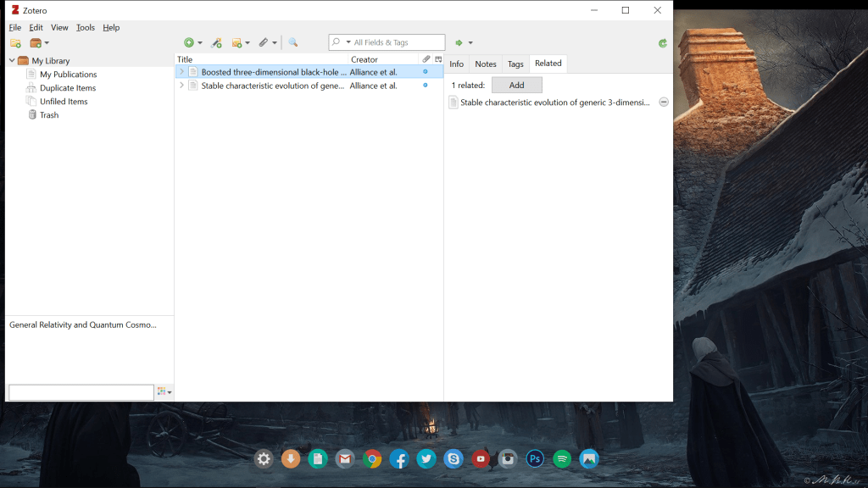
Task: Click the Sync with zotero.org icon
Action: click(x=662, y=43)
